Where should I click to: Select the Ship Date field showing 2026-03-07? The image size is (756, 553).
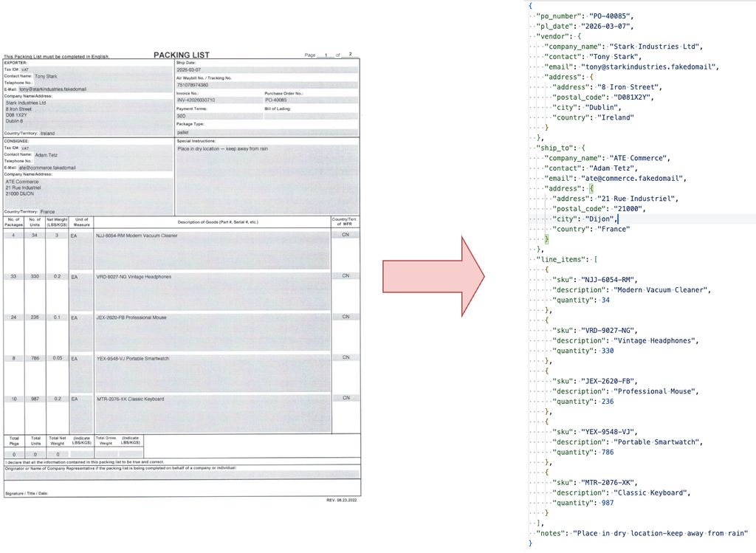point(267,70)
